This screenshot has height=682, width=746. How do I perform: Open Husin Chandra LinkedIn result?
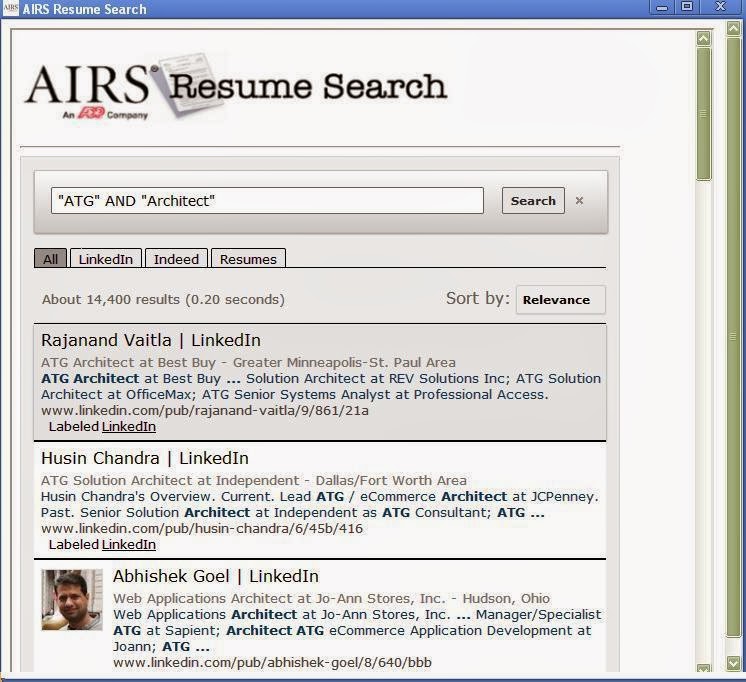coord(145,458)
